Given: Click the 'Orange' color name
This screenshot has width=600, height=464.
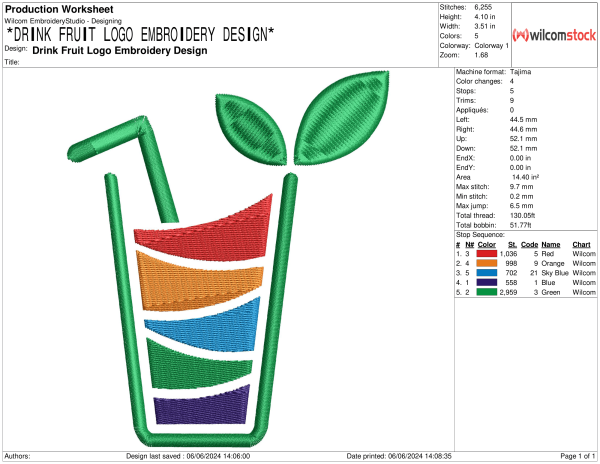Looking at the screenshot, I should tap(553, 263).
